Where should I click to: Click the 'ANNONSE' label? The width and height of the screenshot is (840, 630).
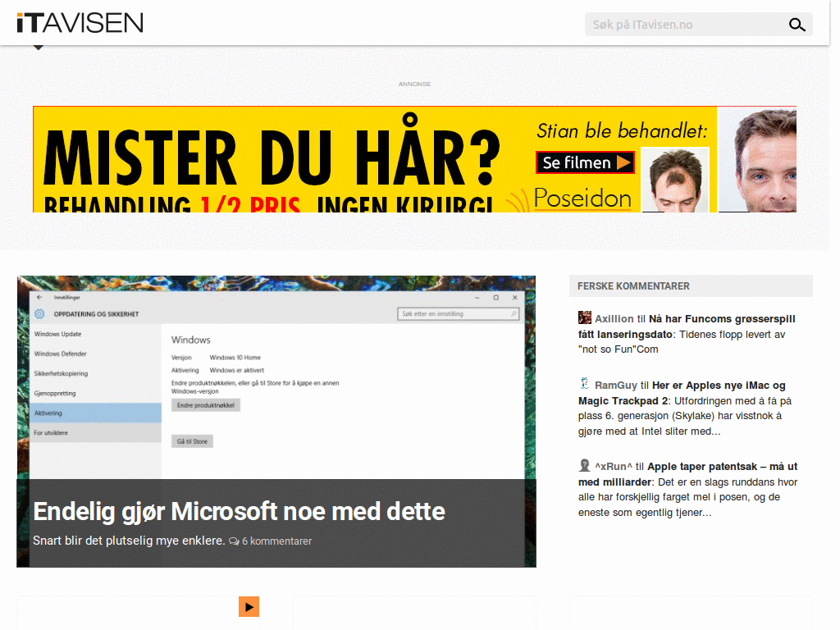click(x=414, y=84)
